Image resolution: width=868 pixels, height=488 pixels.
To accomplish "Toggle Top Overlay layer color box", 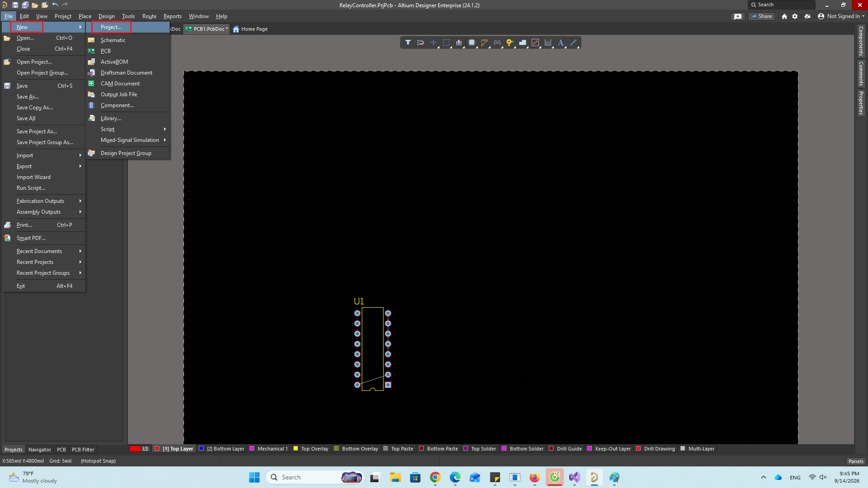I will pos(296,449).
